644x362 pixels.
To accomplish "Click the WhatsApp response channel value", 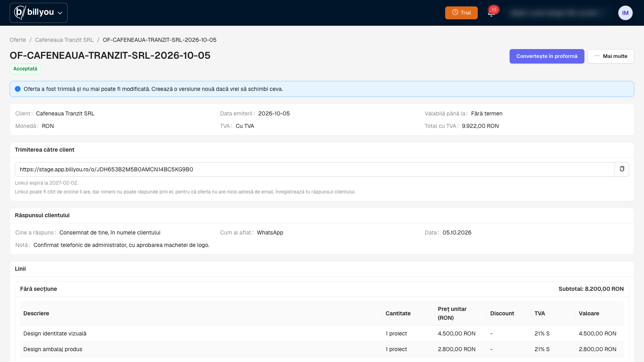I will [270, 232].
